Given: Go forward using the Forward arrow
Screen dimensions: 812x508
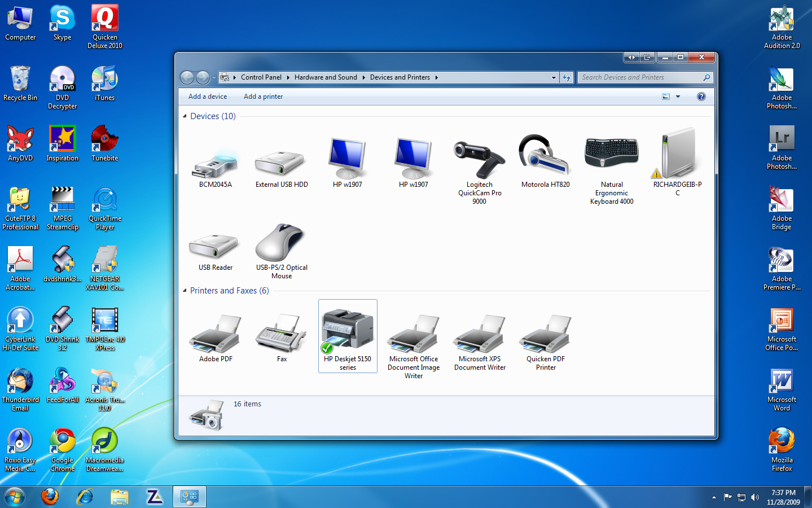Looking at the screenshot, I should coord(203,77).
